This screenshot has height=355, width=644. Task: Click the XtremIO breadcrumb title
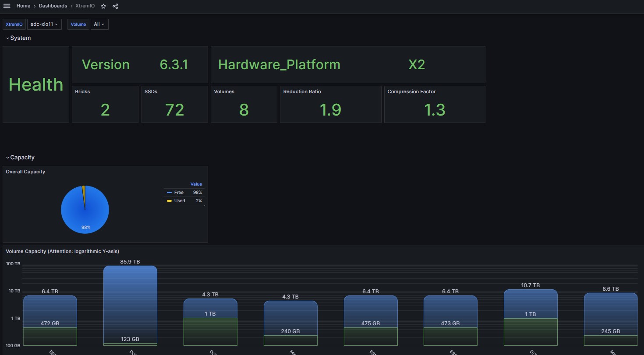[x=85, y=6]
